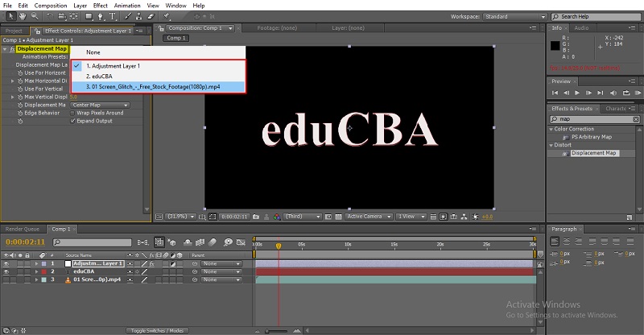Select the Puppet Pin tool
Image resolution: width=644 pixels, height=335 pixels.
point(167,16)
